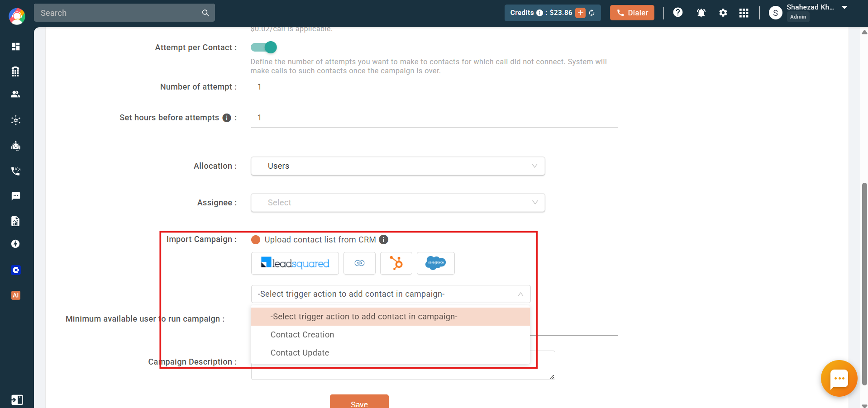Click the app logo at top left
The image size is (868, 408).
pyautogui.click(x=17, y=16)
